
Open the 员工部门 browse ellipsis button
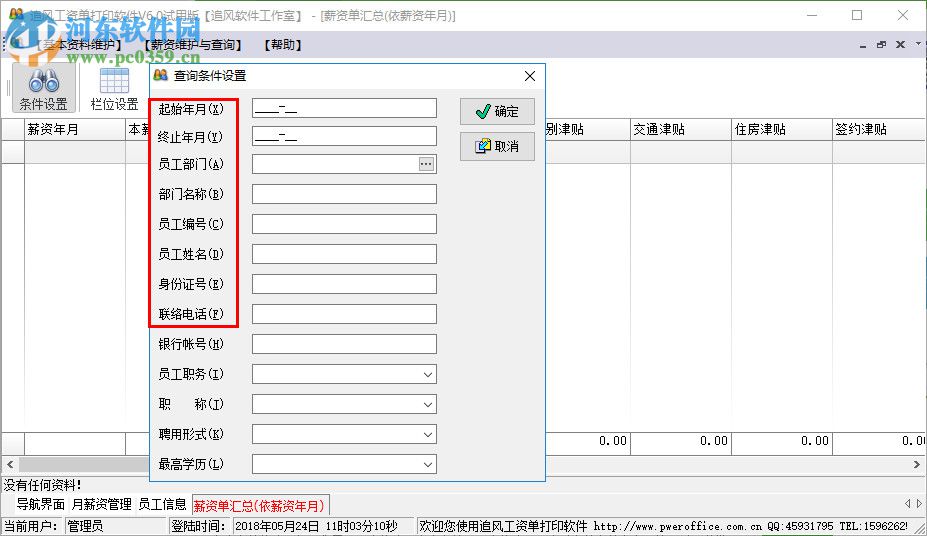coord(426,164)
